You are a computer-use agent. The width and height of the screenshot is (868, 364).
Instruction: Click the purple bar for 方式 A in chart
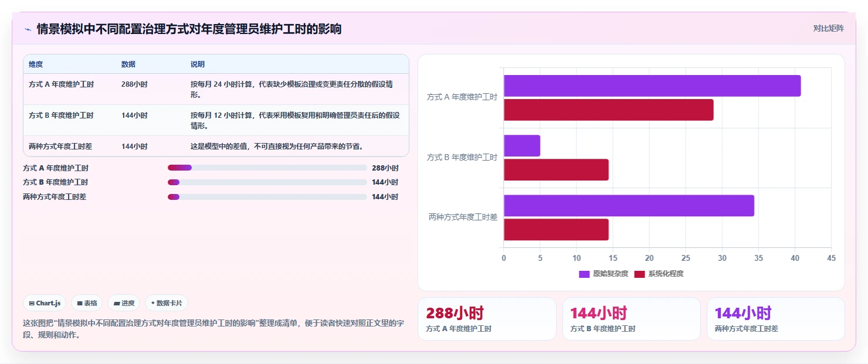click(652, 86)
